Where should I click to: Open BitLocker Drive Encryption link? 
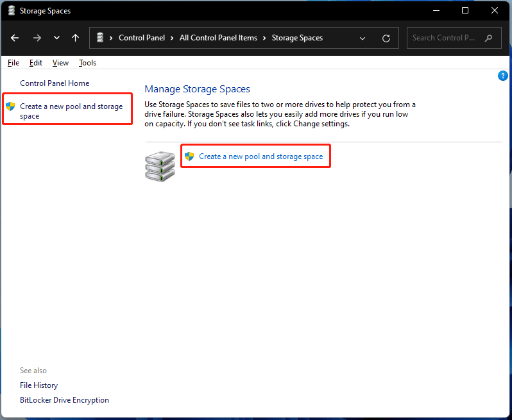coord(64,399)
